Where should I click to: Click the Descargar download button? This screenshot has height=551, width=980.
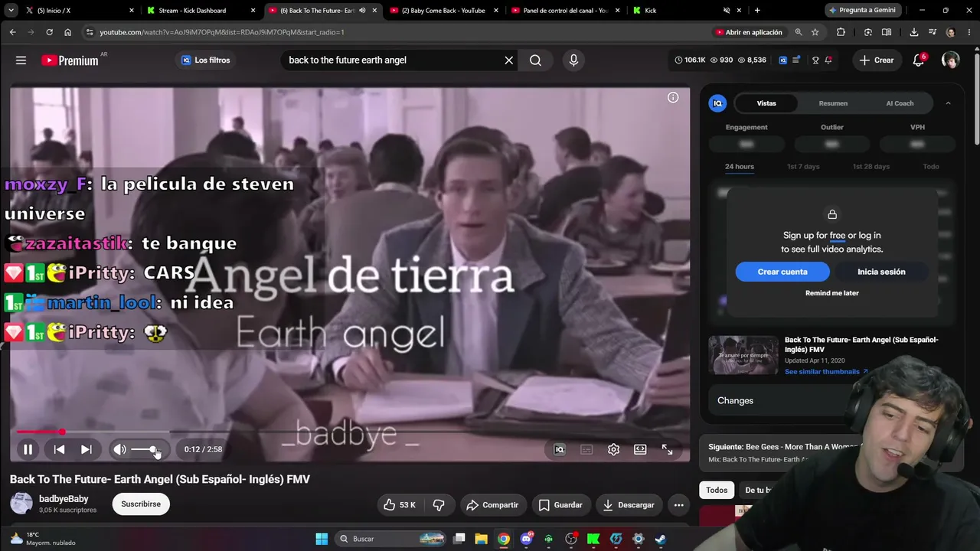[x=629, y=505]
